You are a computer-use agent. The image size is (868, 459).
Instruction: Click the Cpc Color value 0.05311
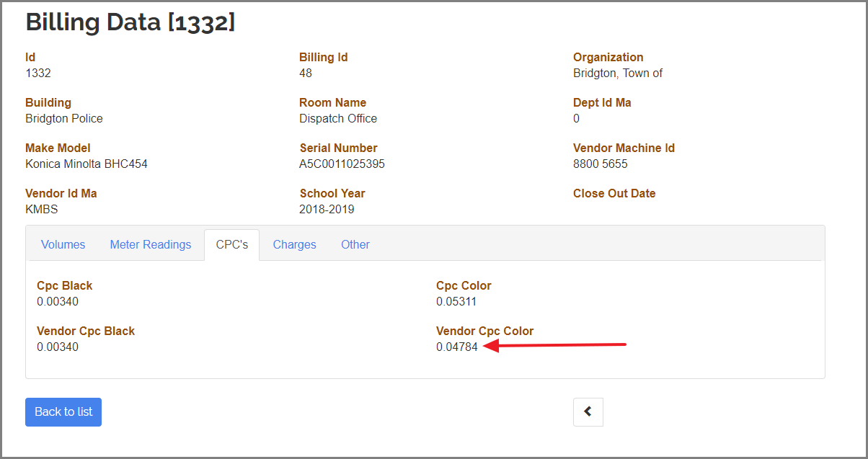coord(456,302)
